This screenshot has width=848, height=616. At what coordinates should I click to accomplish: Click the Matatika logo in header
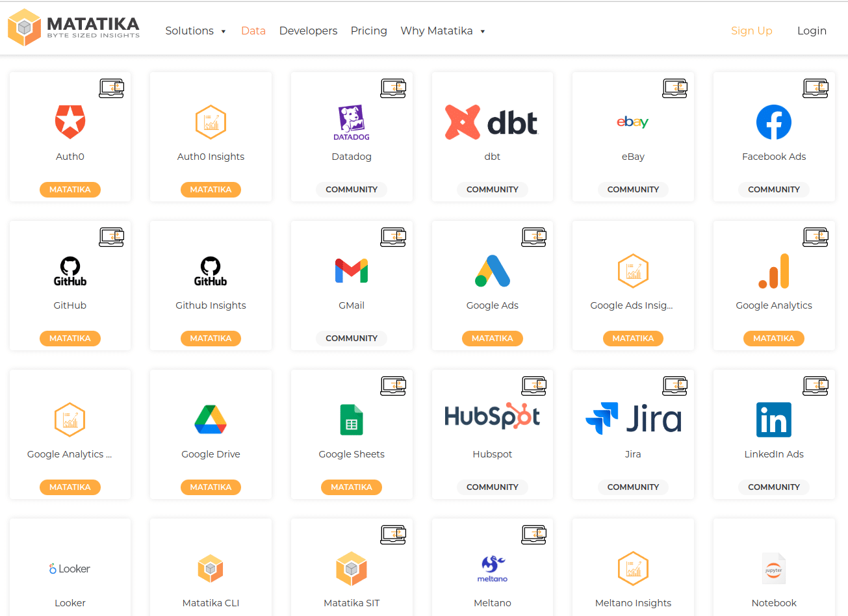73,28
